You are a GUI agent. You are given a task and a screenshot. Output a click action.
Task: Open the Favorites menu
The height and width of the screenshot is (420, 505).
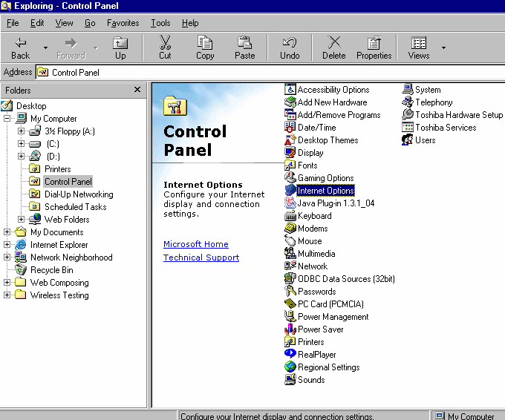pyautogui.click(x=123, y=23)
